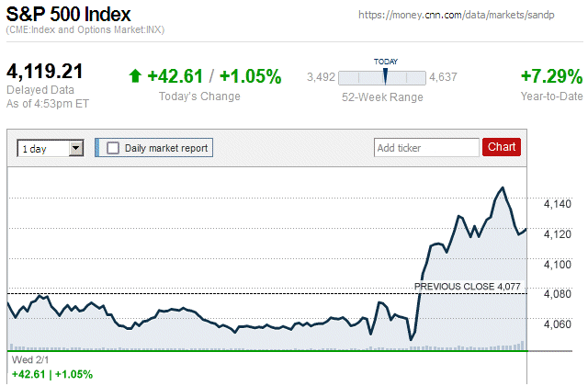Click the dropdown arrow beside 1 day

[x=76, y=148]
